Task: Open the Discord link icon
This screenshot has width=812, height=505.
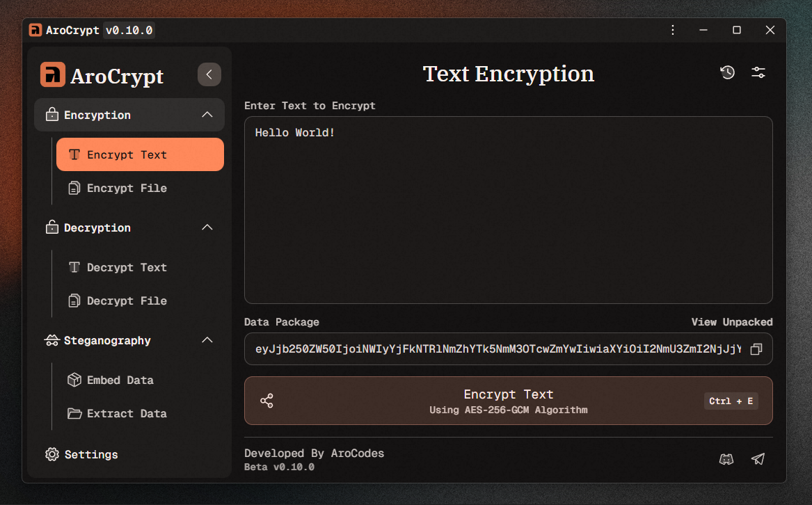Action: click(726, 459)
